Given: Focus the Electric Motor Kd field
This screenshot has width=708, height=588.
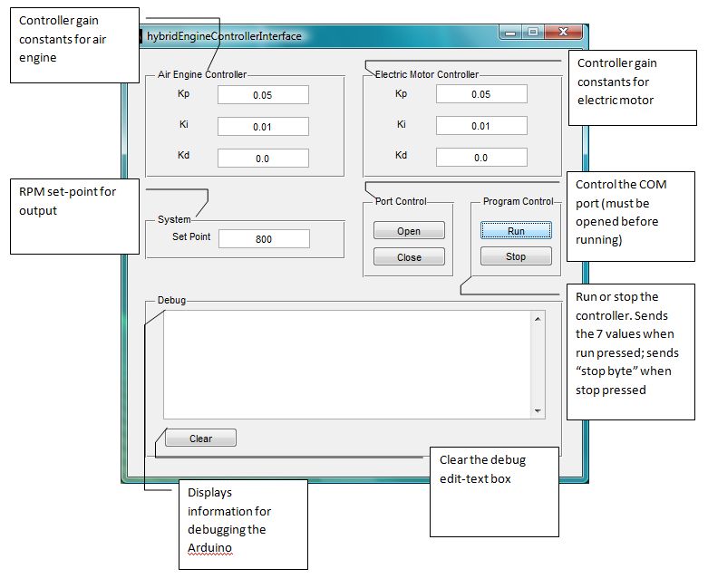Looking at the screenshot, I should click(x=481, y=158).
